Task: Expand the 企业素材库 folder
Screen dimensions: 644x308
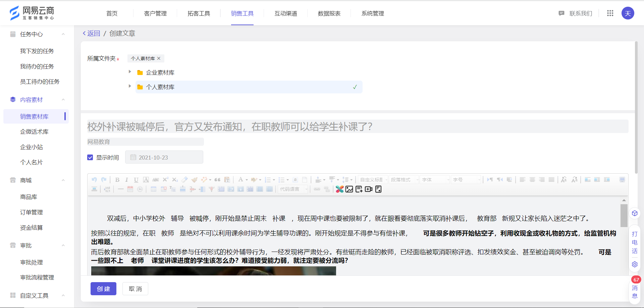Action: coord(130,72)
